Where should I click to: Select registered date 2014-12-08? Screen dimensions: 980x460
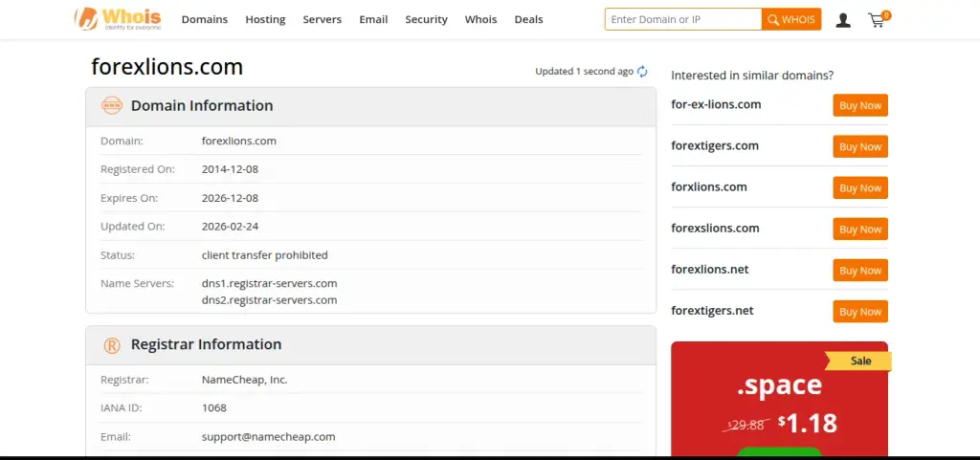point(230,169)
